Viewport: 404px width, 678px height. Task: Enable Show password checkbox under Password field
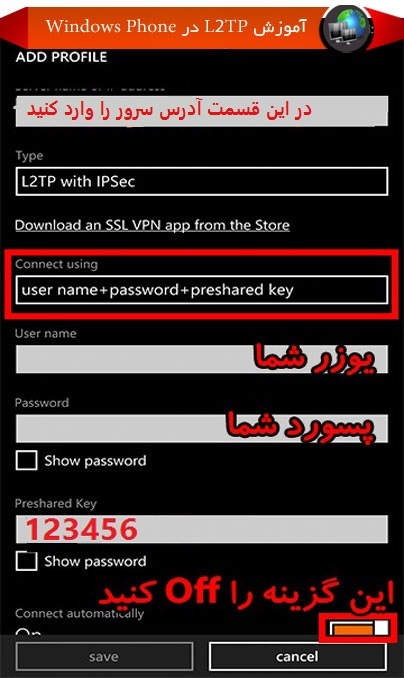coord(26,461)
